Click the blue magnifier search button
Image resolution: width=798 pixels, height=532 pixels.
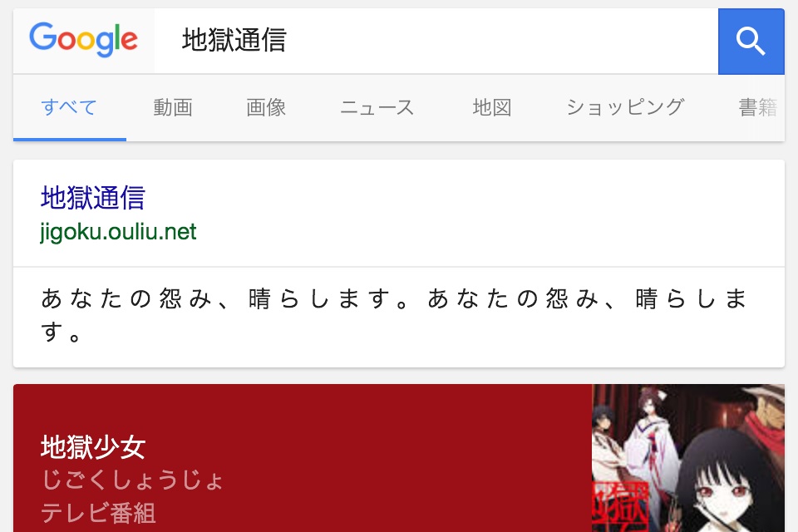pyautogui.click(x=751, y=42)
